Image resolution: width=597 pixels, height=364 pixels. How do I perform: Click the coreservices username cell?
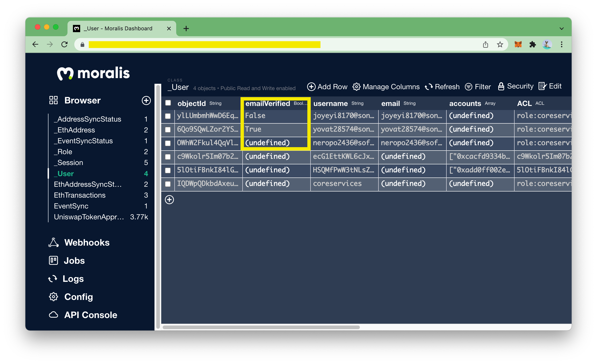pos(344,184)
